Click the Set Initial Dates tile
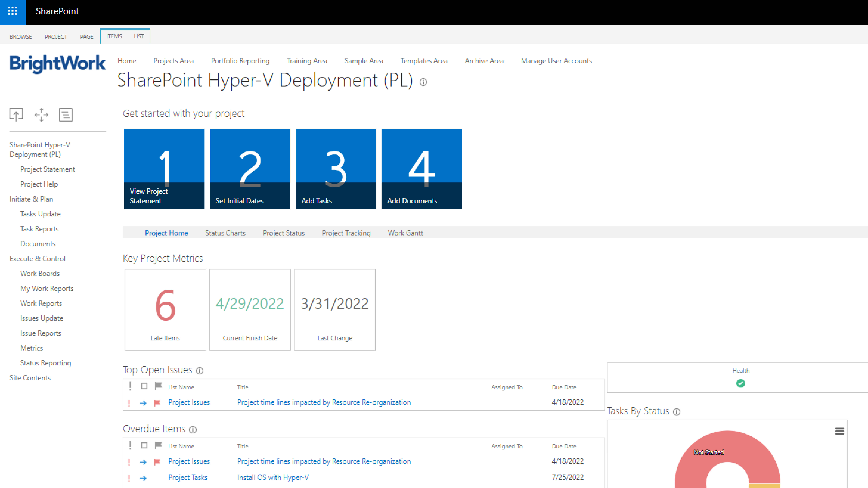The image size is (868, 488). click(250, 169)
